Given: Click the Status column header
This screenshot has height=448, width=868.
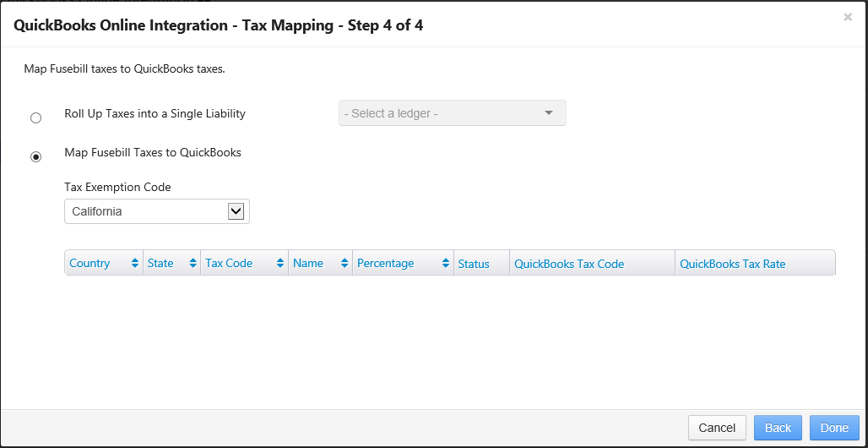Looking at the screenshot, I should [481, 264].
